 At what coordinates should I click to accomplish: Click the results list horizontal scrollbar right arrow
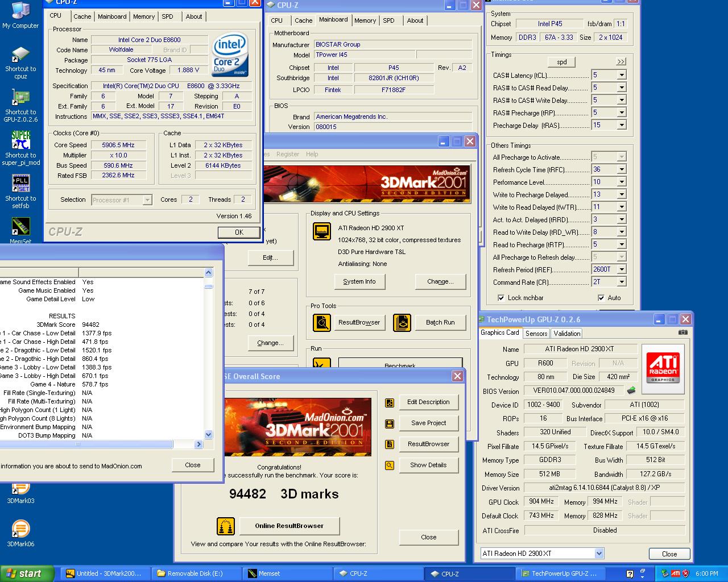tap(198, 444)
